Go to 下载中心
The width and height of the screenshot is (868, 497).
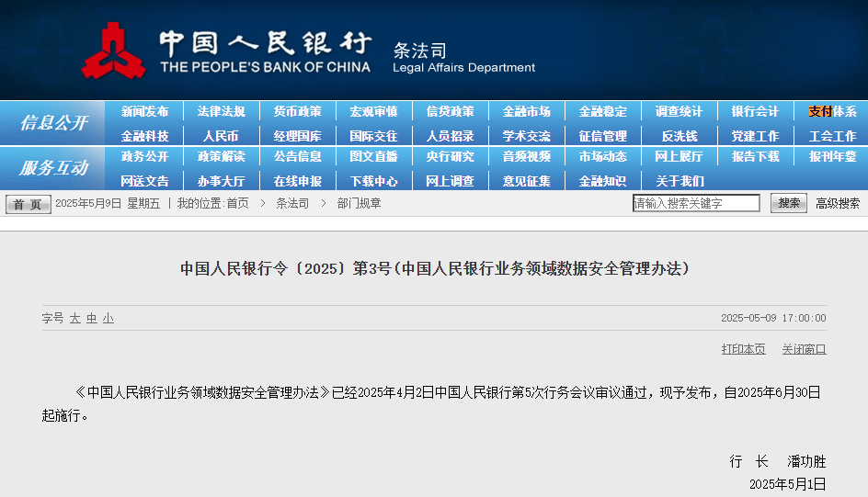click(x=373, y=181)
